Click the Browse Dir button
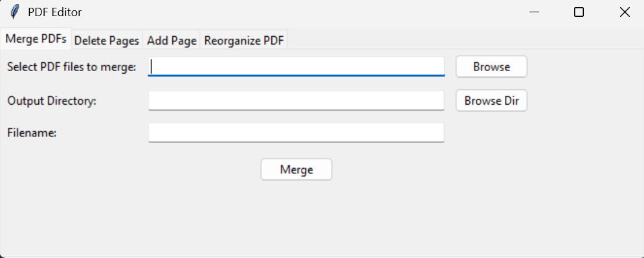This screenshot has width=644, height=258. point(491,101)
